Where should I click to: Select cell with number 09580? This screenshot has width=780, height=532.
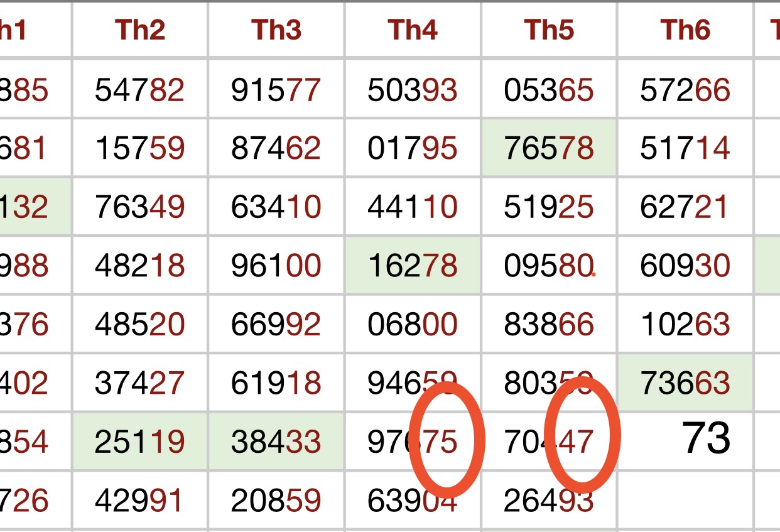click(549, 265)
